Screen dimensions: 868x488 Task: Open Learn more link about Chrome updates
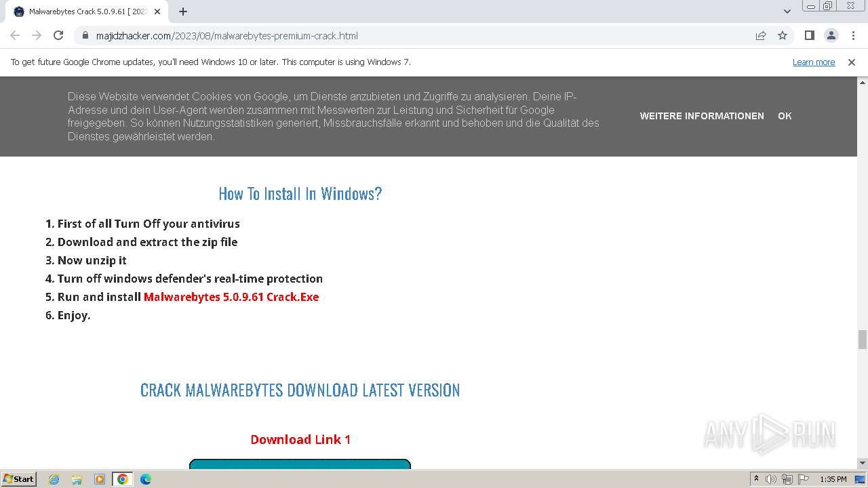[814, 62]
